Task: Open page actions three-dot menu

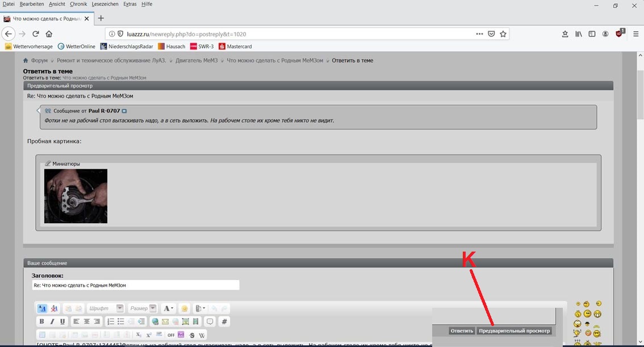Action: pos(479,34)
